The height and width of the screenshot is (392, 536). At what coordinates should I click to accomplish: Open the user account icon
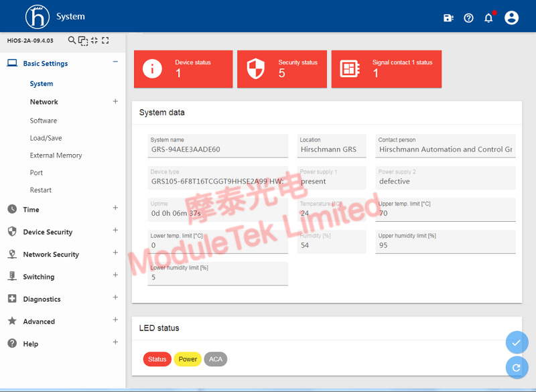511,18
